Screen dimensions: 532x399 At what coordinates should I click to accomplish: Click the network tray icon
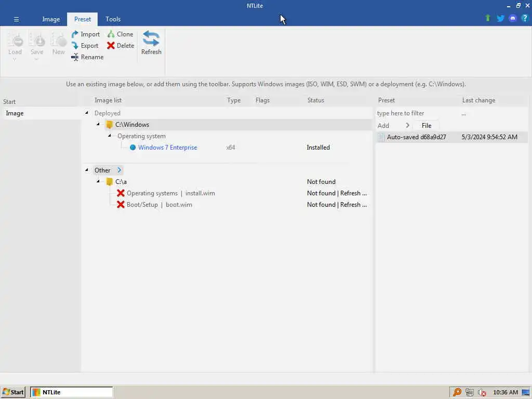point(469,392)
